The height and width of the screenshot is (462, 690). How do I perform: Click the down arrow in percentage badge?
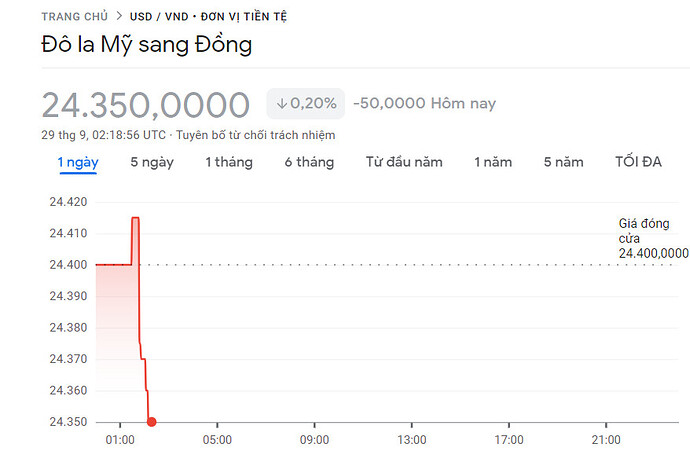(282, 104)
